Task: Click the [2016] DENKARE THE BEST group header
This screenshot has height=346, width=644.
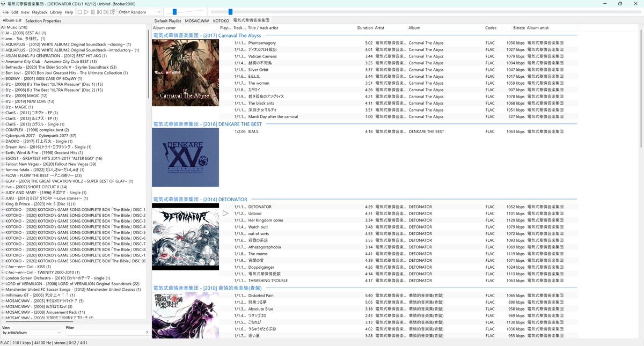Action: click(208, 124)
